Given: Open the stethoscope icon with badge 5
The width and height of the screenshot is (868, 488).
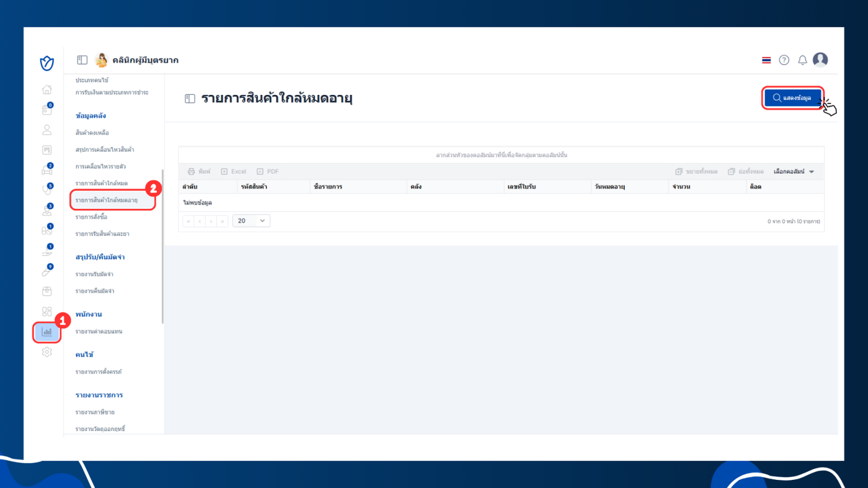Looking at the screenshot, I should click(x=46, y=190).
